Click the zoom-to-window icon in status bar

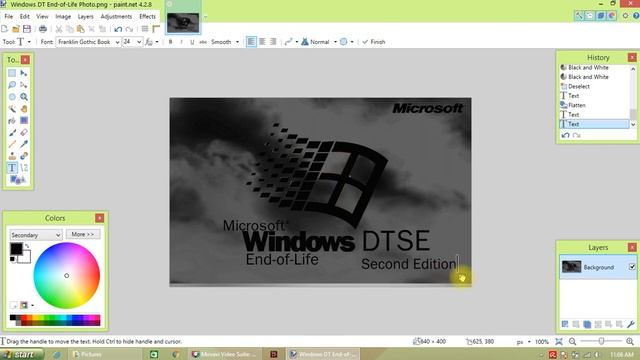click(559, 341)
